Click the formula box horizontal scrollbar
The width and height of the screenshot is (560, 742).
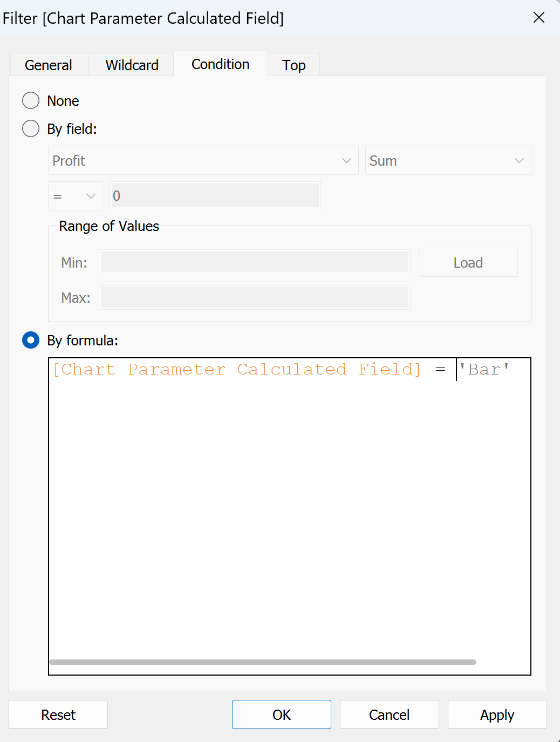263,662
